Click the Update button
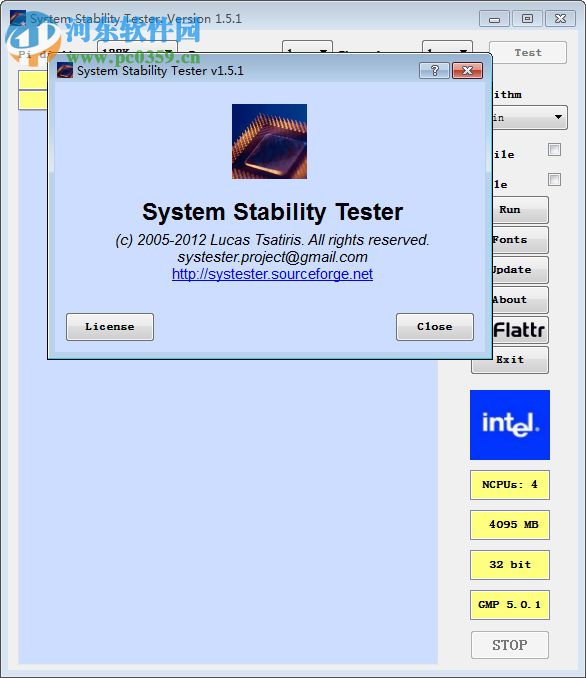 pos(520,270)
